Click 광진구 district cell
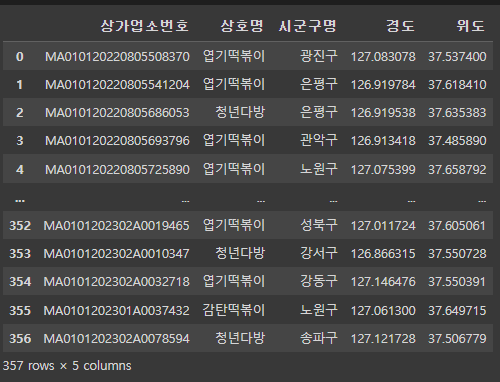Screen dimensions: 500x382 (x=319, y=56)
